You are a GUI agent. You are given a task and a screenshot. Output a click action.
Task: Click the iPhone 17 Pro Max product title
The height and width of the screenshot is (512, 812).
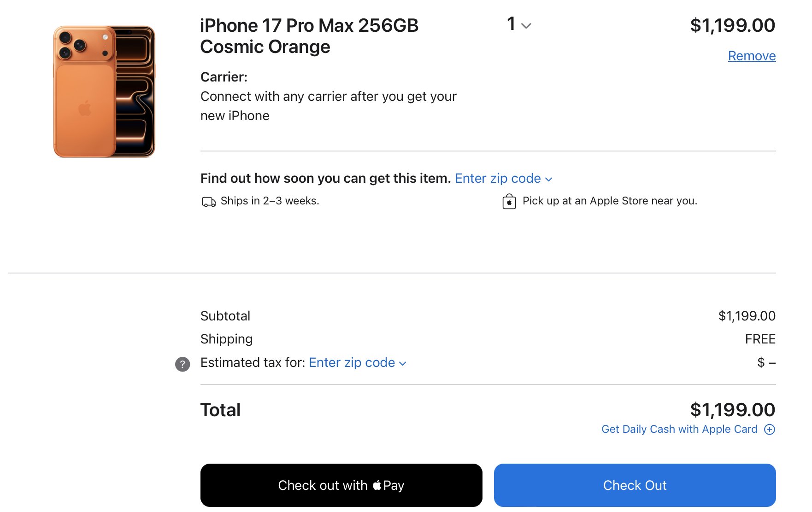[x=309, y=36]
